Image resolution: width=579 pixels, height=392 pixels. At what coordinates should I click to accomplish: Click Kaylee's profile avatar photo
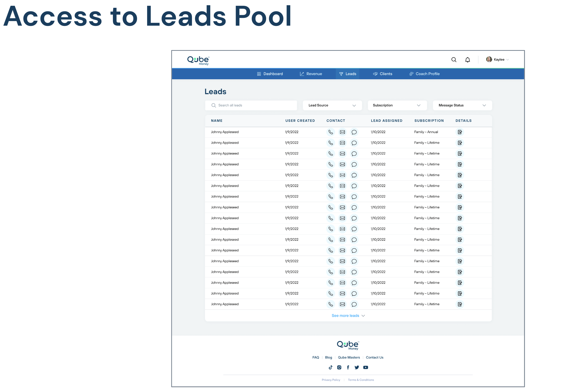pos(489,59)
